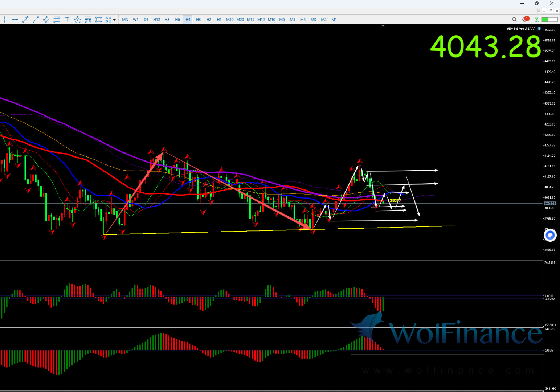Switch chart to M6 timeframe
560x392 pixels.
(x=282, y=20)
